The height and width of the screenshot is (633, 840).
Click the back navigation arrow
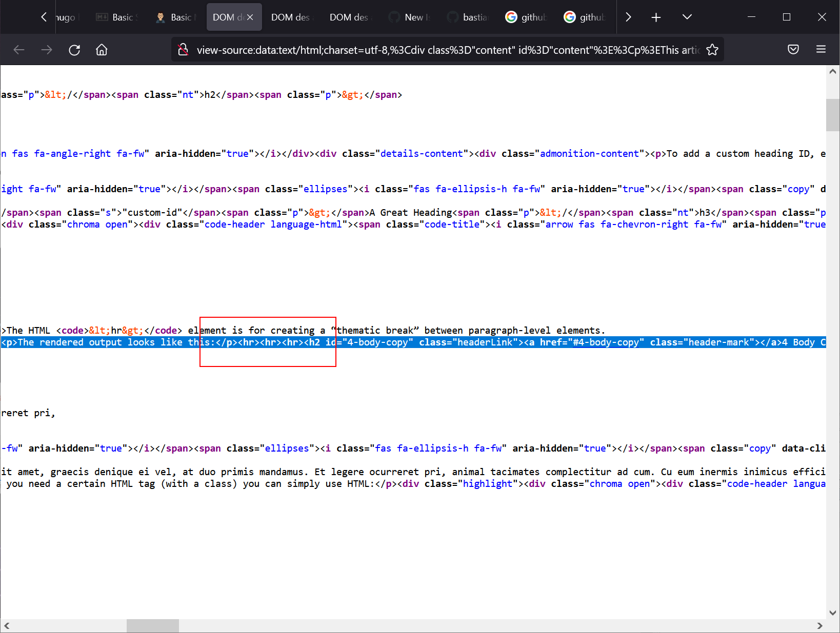pyautogui.click(x=19, y=50)
